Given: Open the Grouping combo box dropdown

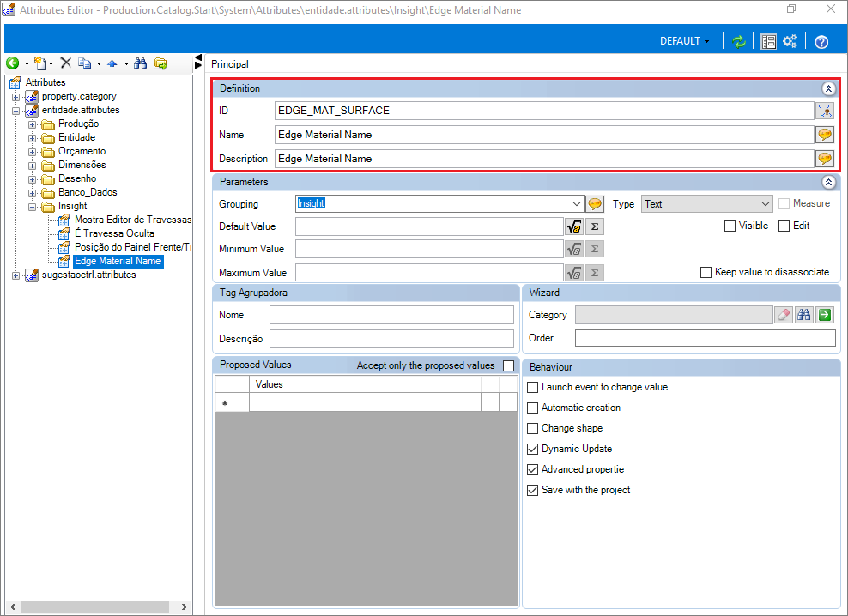Looking at the screenshot, I should 576,204.
